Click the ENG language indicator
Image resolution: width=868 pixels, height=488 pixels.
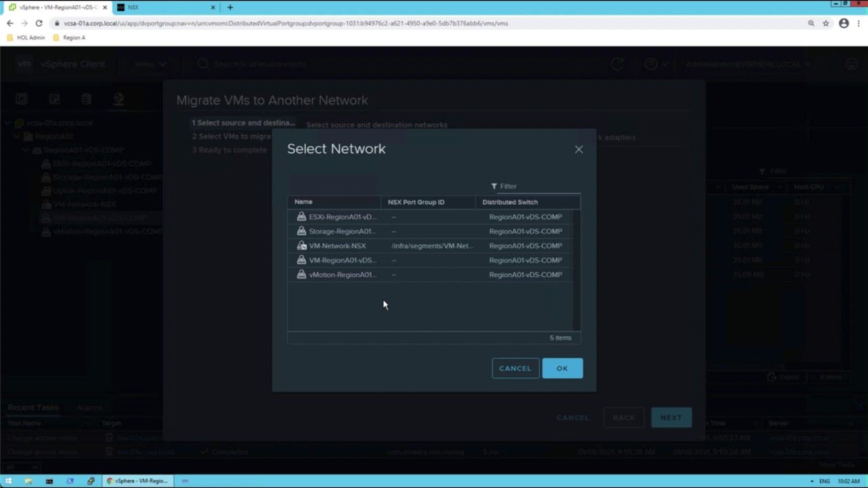tap(825, 481)
